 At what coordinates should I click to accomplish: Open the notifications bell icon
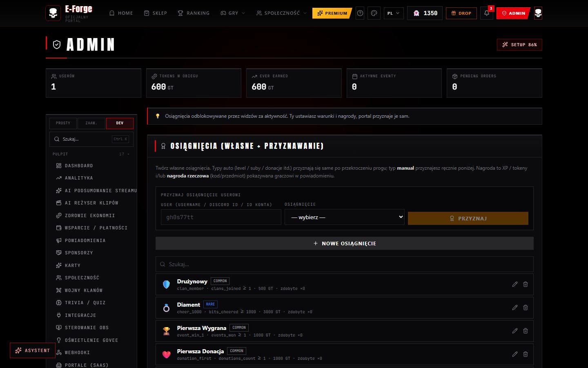point(486,13)
